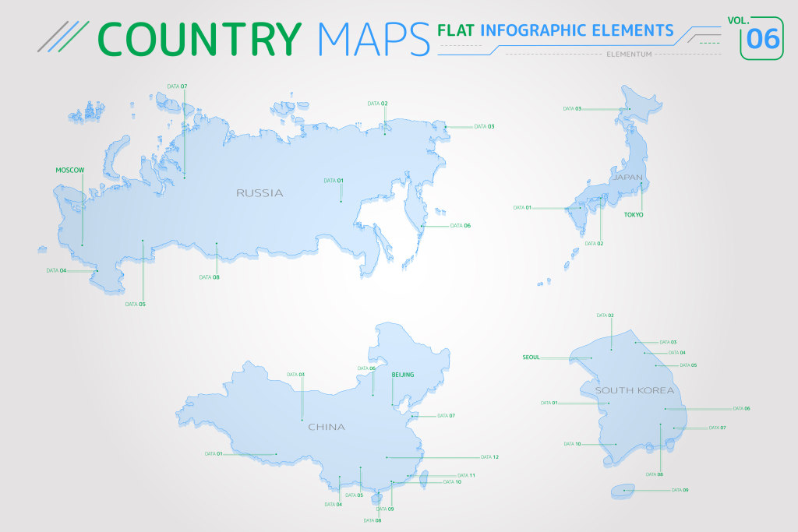Select the SEOUL city label
The height and width of the screenshot is (532, 798).
tap(531, 358)
